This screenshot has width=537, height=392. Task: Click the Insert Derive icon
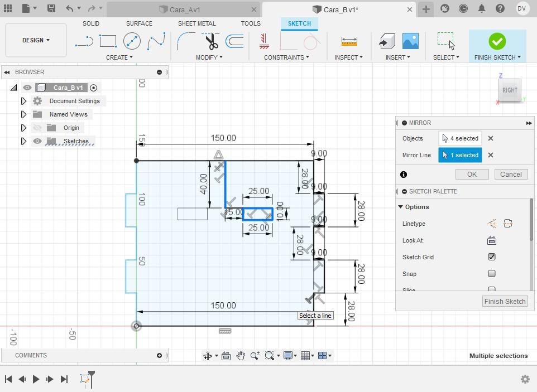[x=387, y=41]
